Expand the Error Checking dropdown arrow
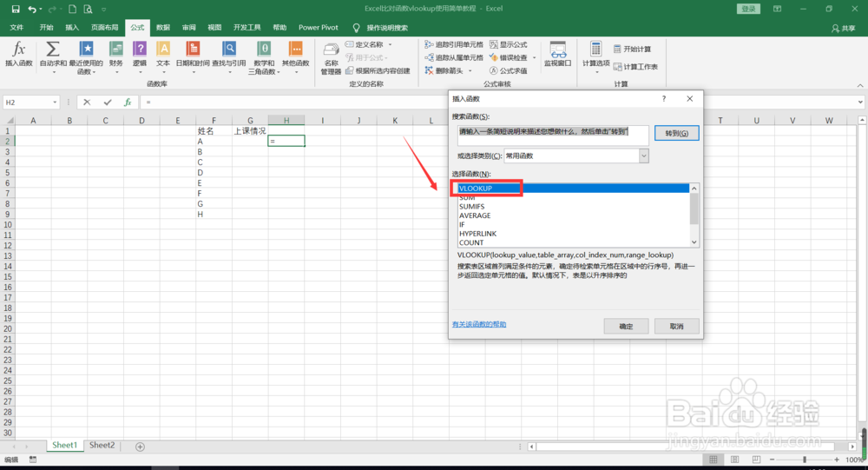The height and width of the screenshot is (470, 868). pyautogui.click(x=534, y=57)
